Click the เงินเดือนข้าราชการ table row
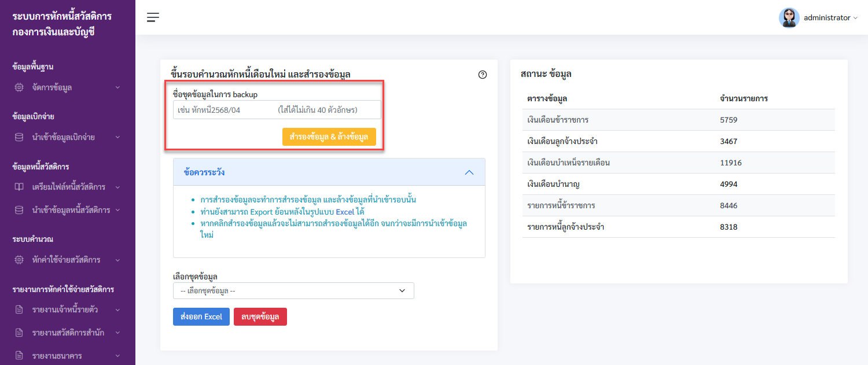The width and height of the screenshot is (868, 365). (678, 120)
